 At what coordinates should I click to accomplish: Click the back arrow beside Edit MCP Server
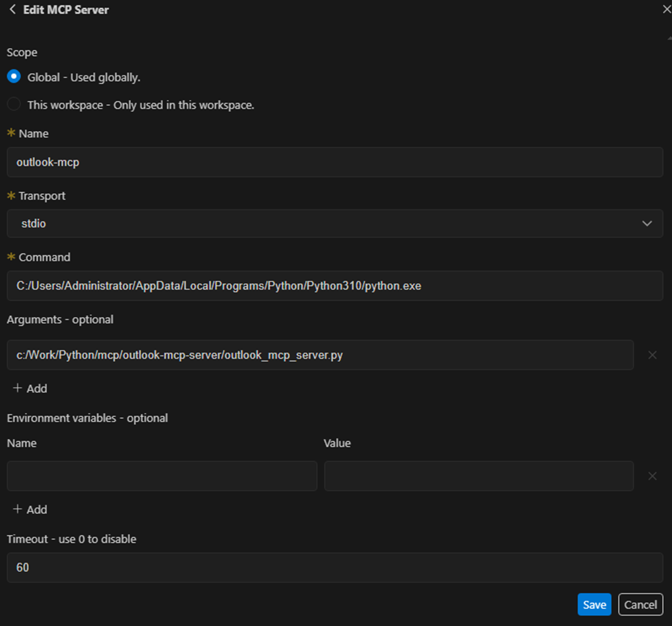[12, 10]
